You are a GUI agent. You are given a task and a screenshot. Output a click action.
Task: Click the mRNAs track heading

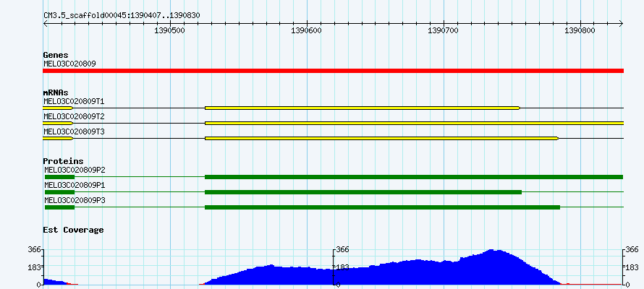56,93
